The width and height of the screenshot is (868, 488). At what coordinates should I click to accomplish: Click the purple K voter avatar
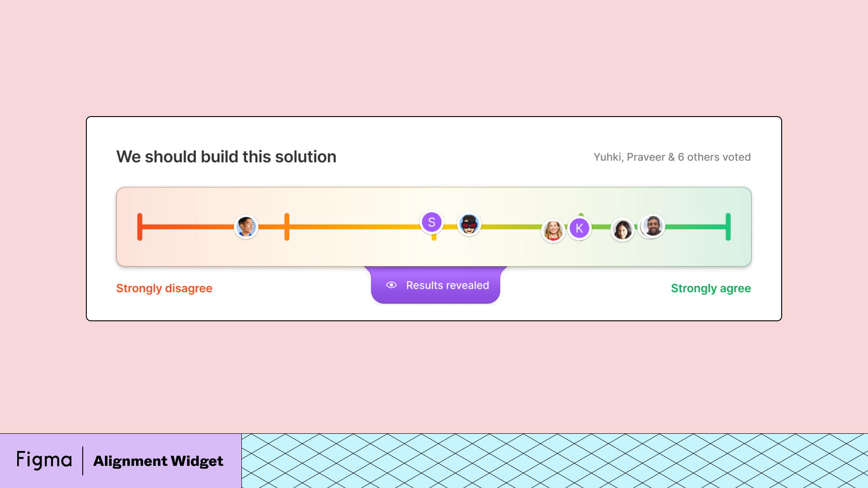580,229
